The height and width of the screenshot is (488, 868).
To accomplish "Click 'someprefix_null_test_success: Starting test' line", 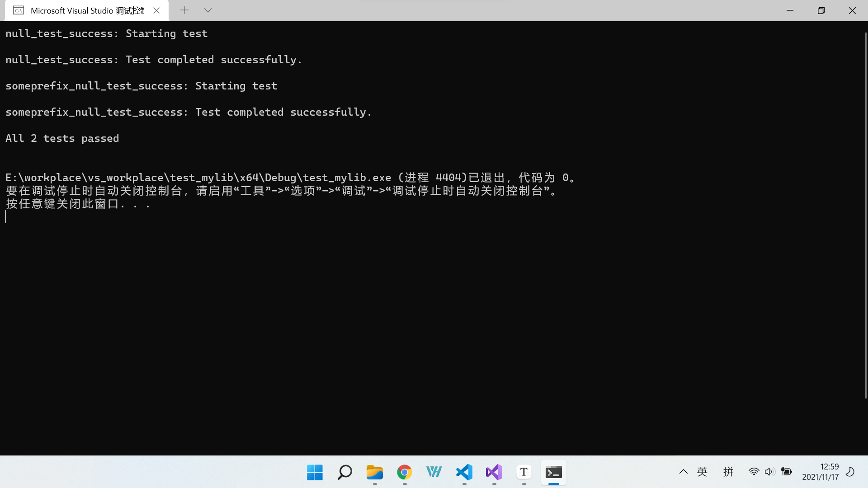I will tap(142, 86).
